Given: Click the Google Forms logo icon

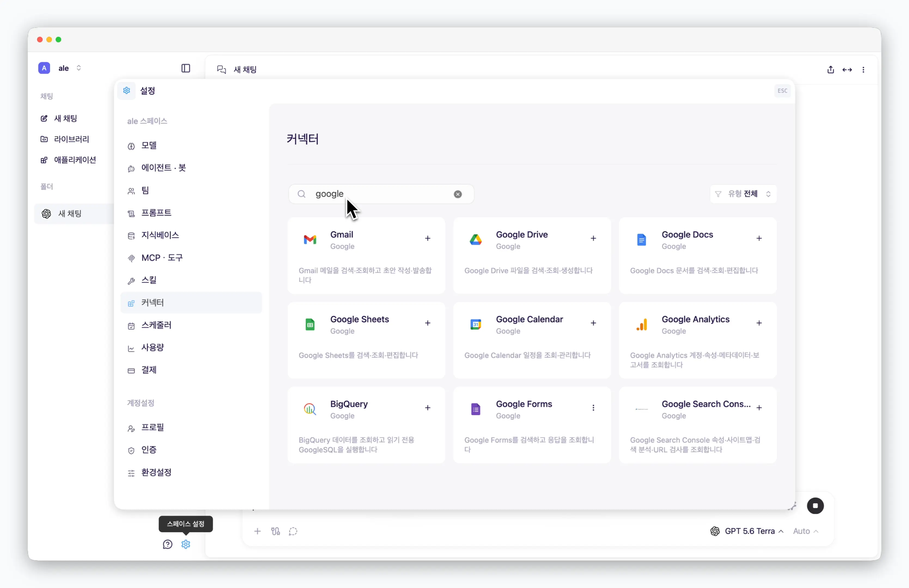Looking at the screenshot, I should pos(476,409).
